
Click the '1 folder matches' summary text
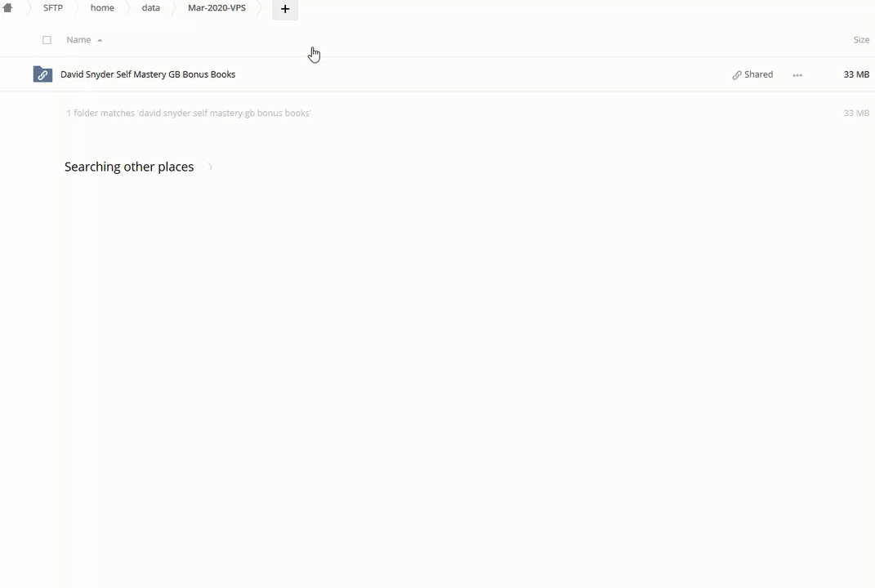(189, 114)
